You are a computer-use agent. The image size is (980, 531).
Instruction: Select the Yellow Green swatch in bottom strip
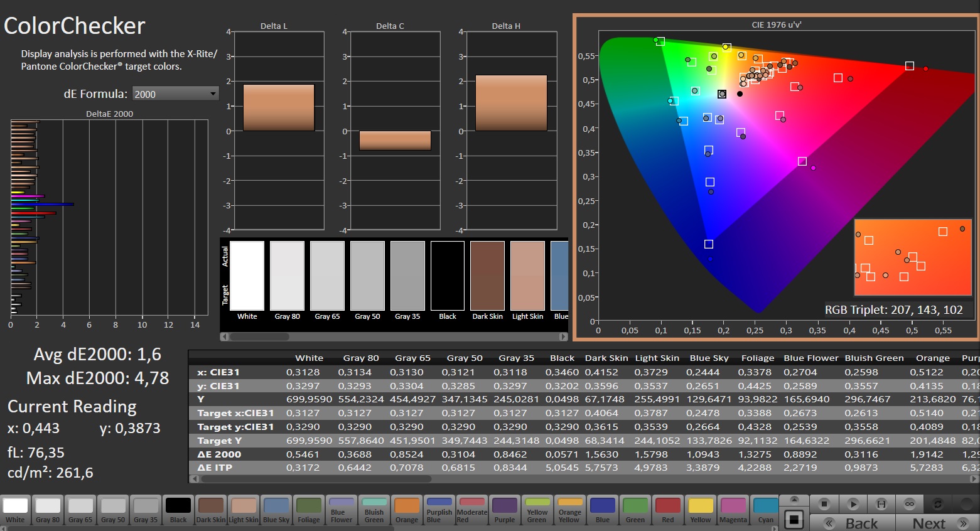click(537, 510)
